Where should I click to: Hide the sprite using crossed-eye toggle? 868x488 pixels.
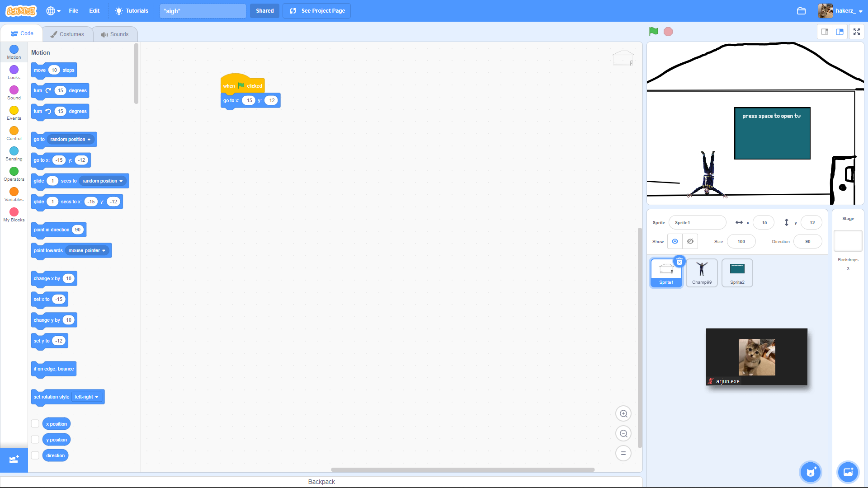[x=690, y=241]
